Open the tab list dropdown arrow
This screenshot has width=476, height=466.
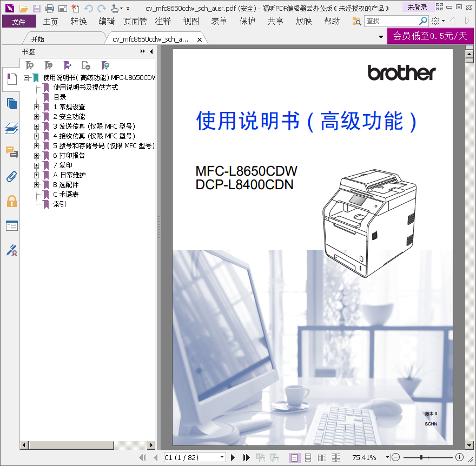tap(381, 37)
